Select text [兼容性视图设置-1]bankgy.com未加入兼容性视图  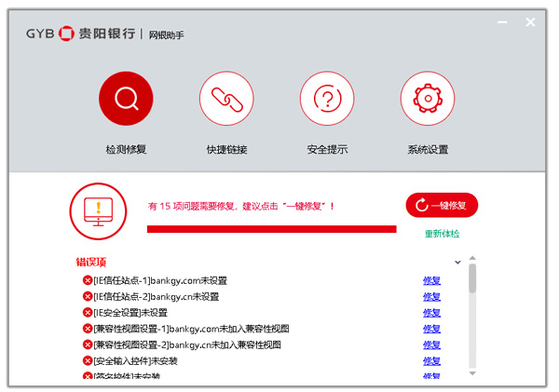tap(191, 329)
